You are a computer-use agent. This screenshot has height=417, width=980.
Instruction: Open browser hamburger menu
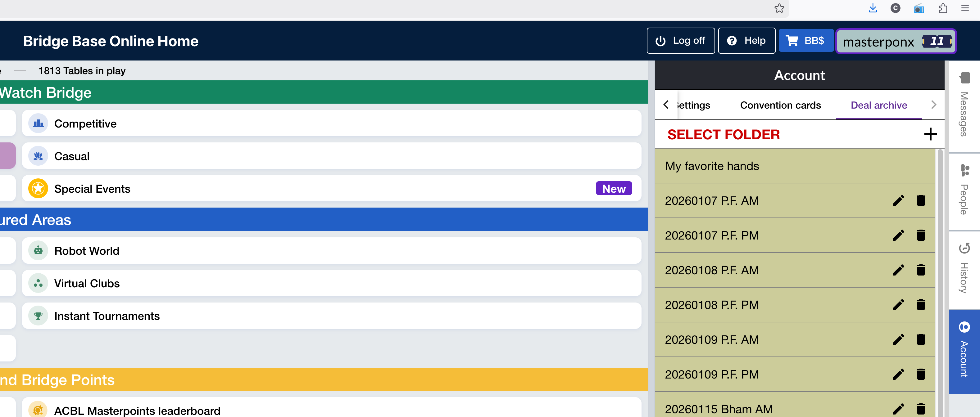965,8
